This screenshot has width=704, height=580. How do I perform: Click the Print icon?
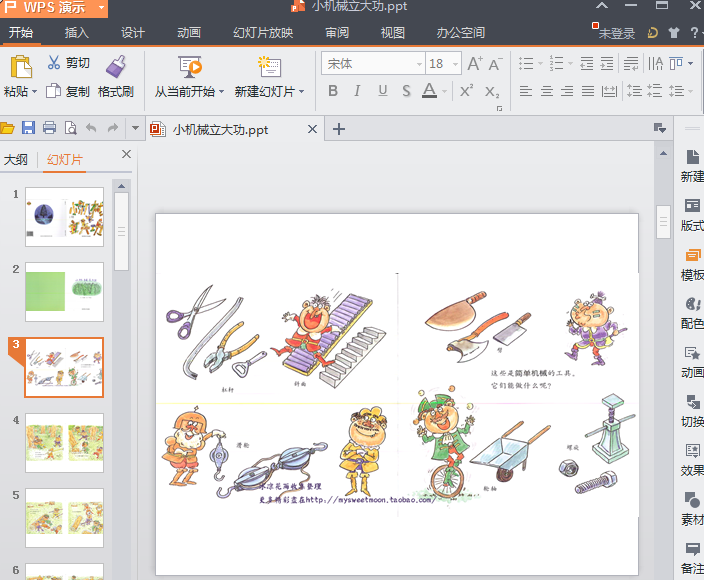[49, 128]
